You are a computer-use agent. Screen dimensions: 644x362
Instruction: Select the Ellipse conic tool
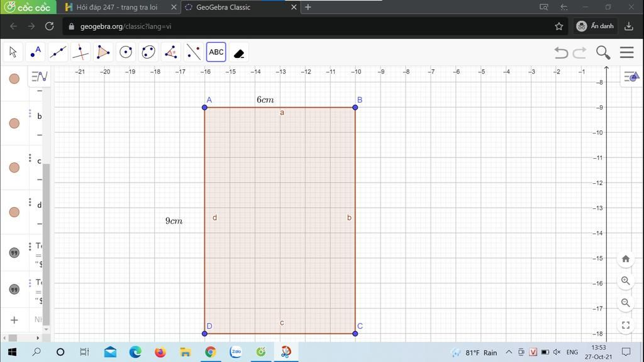[148, 52]
